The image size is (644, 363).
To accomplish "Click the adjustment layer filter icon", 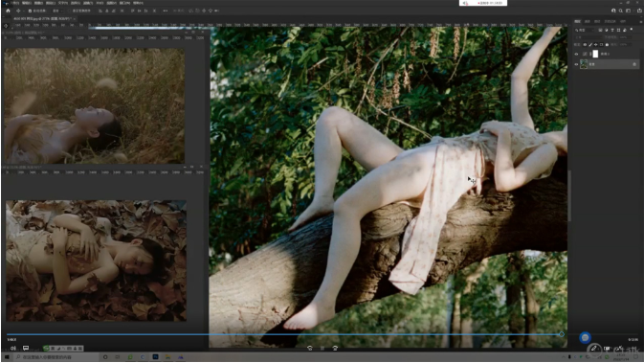I will click(x=607, y=30).
